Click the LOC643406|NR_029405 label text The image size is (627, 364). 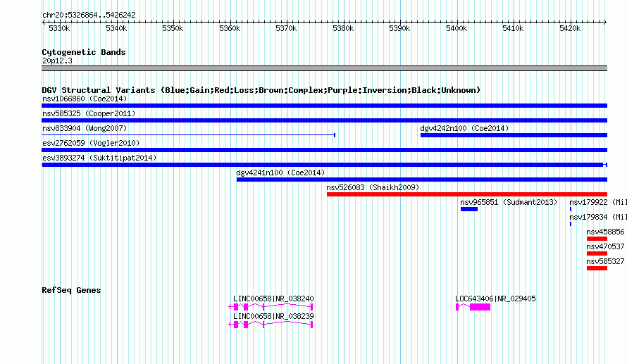[x=495, y=299]
